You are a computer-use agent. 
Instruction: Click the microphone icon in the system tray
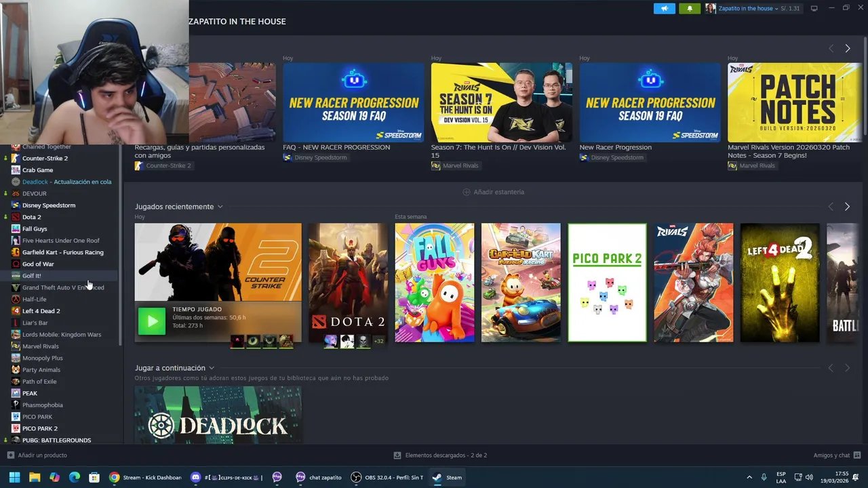(764, 477)
